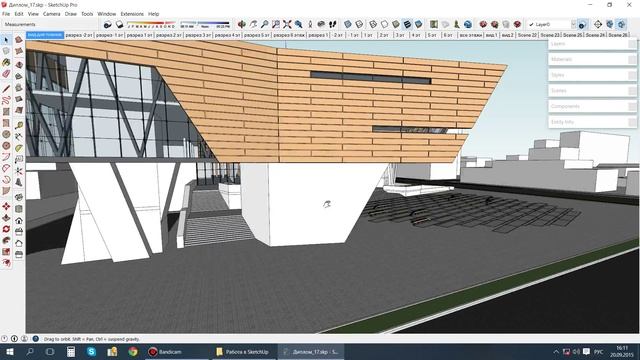Switch to the Scene 26 tab
This screenshot has height=360, width=640.
coord(618,36)
